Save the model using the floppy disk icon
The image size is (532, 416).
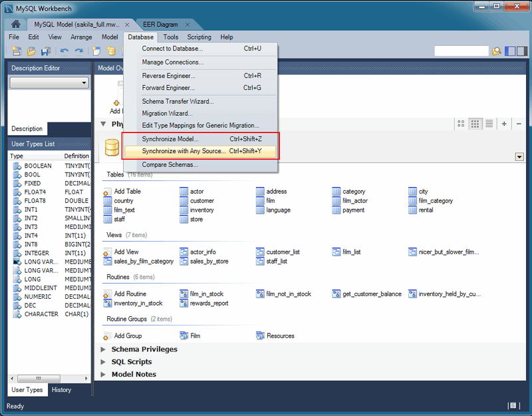[x=45, y=51]
